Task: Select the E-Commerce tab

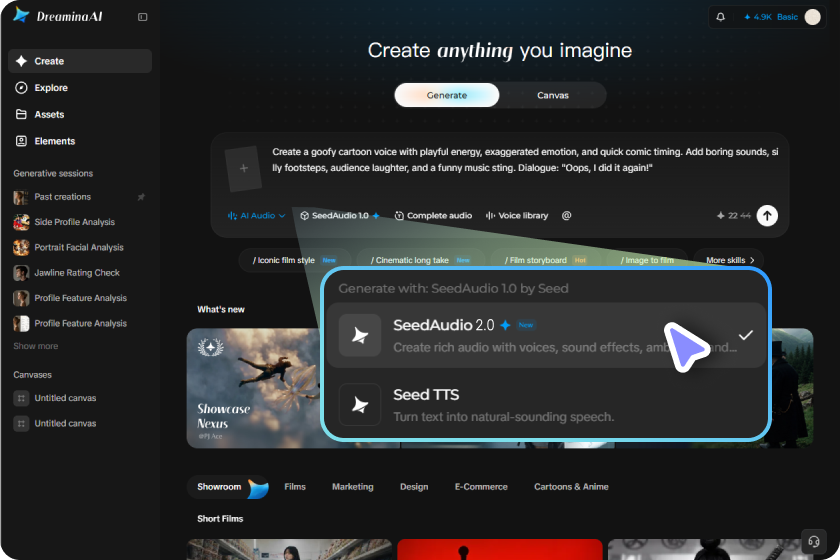Action: point(481,487)
